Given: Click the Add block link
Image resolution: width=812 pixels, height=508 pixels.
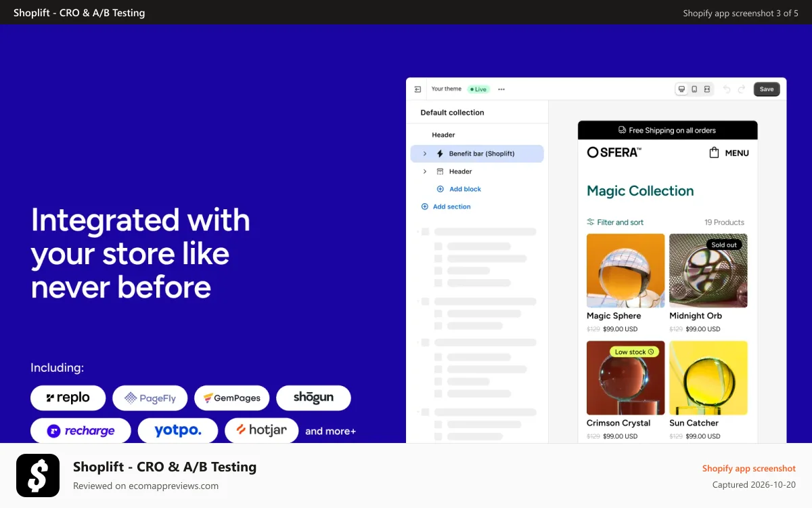Looking at the screenshot, I should coord(466,189).
